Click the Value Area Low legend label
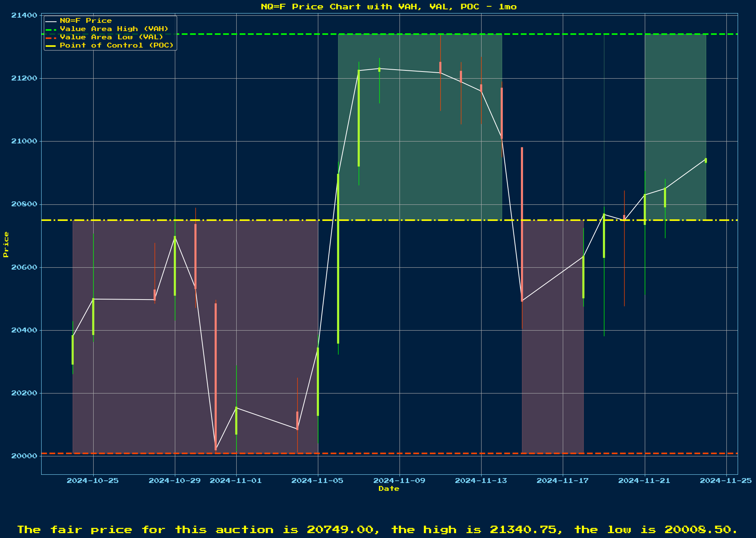This screenshot has width=756, height=538. coord(111,37)
